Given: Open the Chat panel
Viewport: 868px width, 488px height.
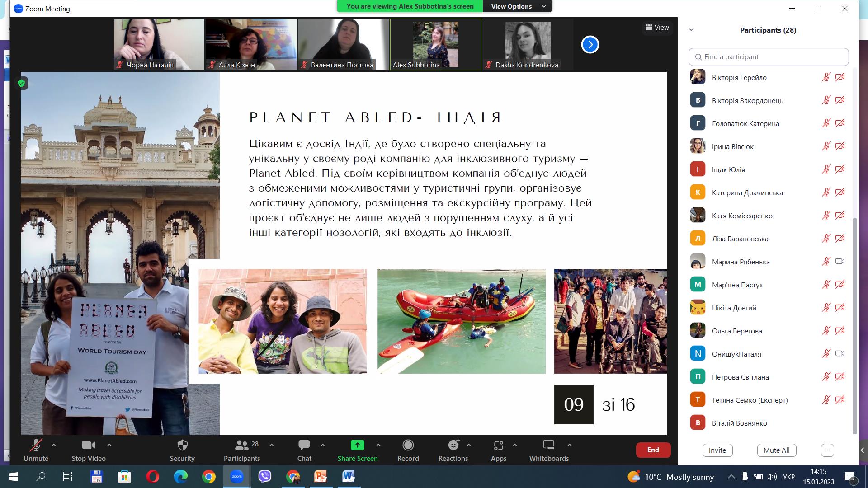Looking at the screenshot, I should [304, 446].
